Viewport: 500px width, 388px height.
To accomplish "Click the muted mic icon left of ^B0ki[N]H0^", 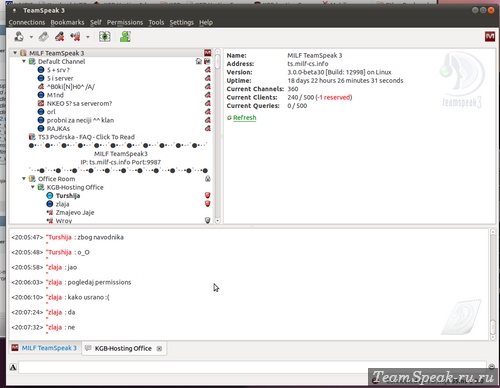I will [x=41, y=87].
